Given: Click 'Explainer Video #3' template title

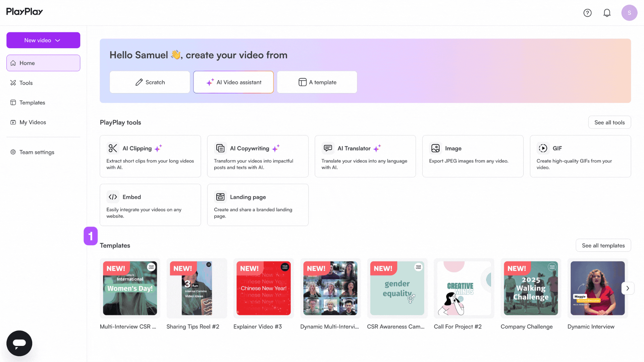Looking at the screenshot, I should pyautogui.click(x=258, y=326).
